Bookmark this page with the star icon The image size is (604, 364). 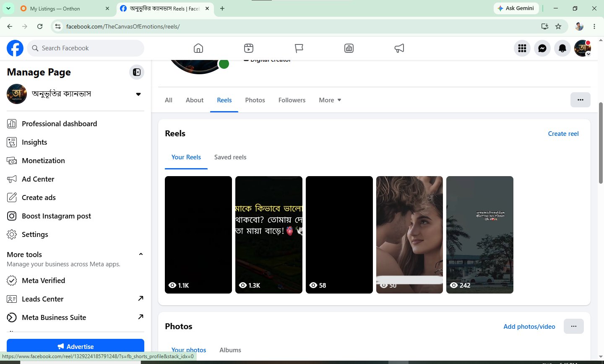[x=558, y=26]
